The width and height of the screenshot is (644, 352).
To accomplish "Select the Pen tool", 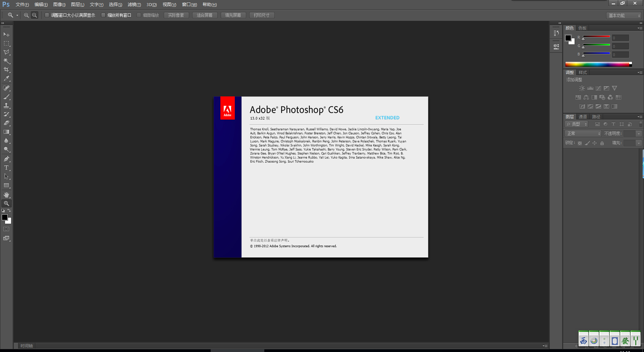I will coord(6,159).
